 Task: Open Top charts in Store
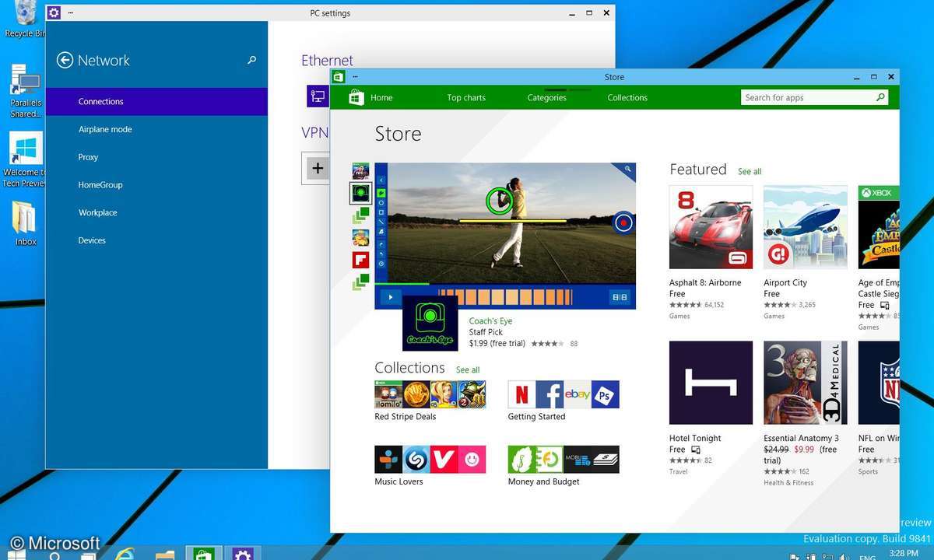(x=466, y=97)
